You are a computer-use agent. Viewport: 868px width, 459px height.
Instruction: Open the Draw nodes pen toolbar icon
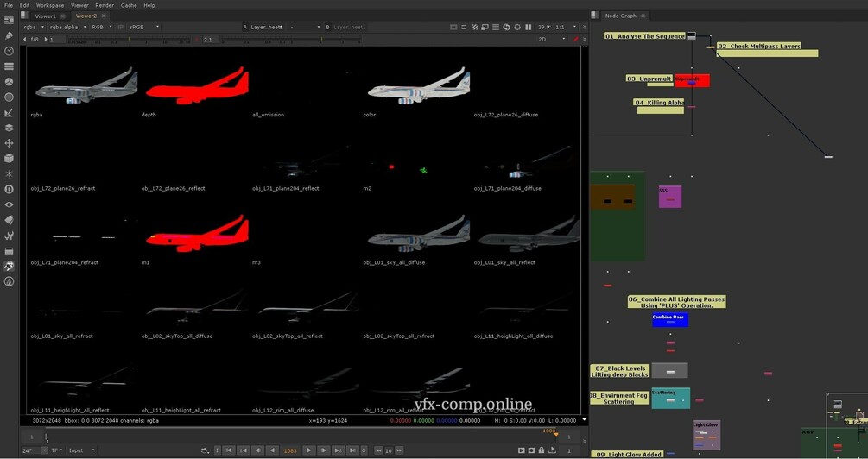(x=9, y=35)
